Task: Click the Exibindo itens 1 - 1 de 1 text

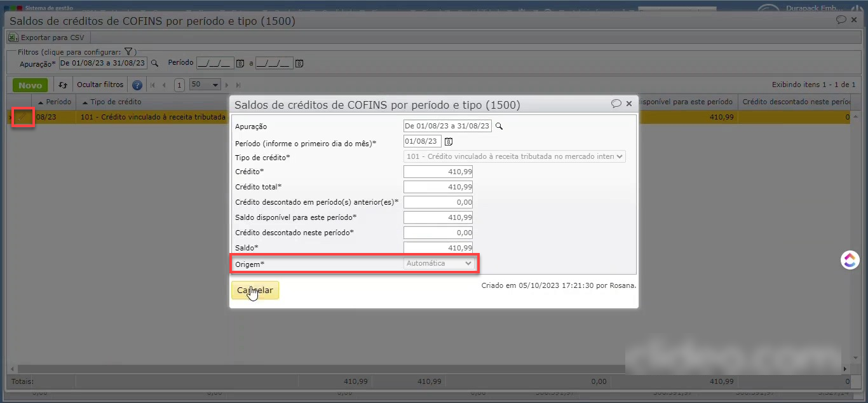Action: pyautogui.click(x=814, y=85)
